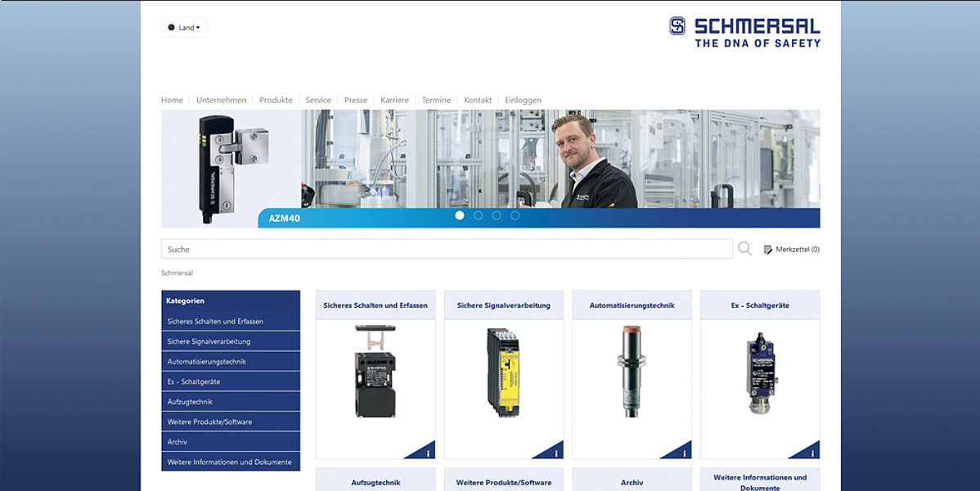Image resolution: width=980 pixels, height=491 pixels.
Task: Open the Karriere menu item
Action: (394, 100)
